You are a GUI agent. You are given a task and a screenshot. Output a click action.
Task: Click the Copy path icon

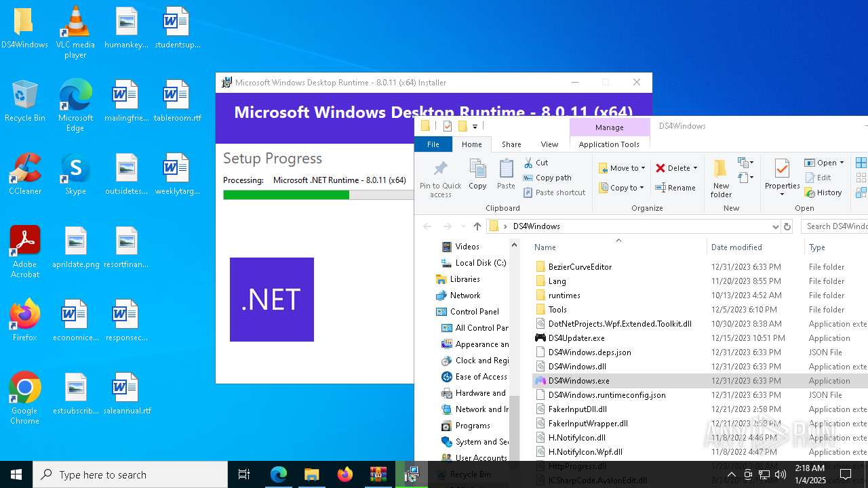[x=528, y=178]
